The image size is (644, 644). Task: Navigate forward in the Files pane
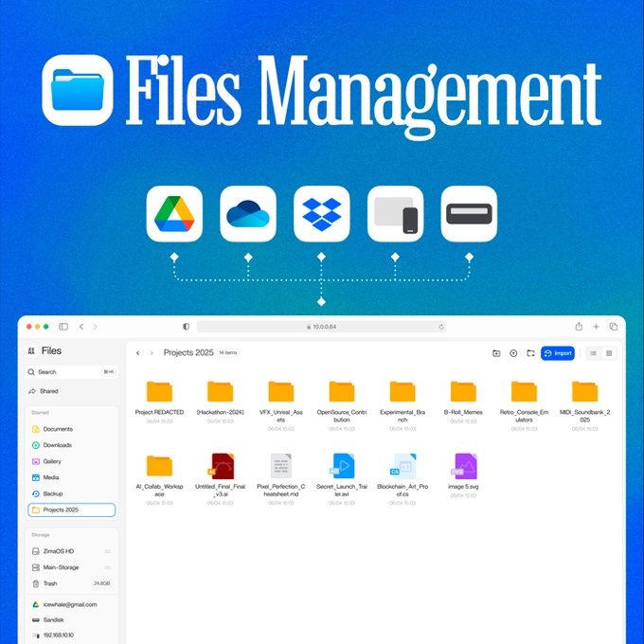click(x=152, y=353)
